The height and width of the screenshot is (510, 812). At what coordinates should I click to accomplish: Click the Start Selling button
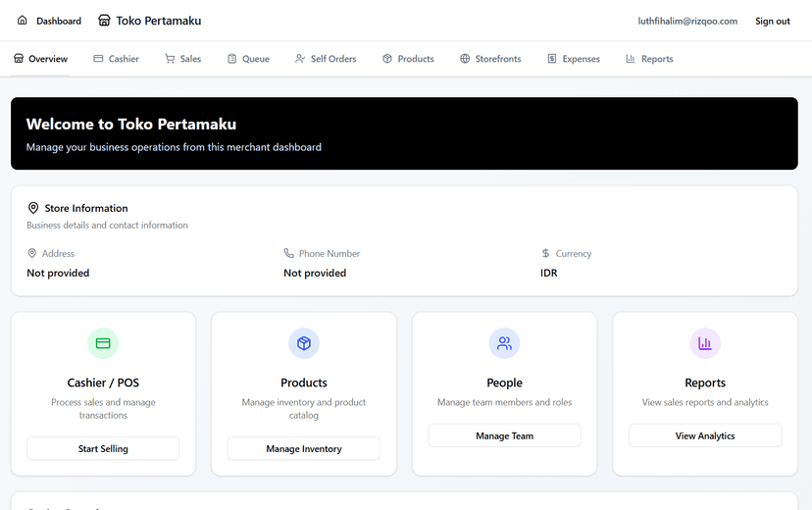(x=103, y=448)
